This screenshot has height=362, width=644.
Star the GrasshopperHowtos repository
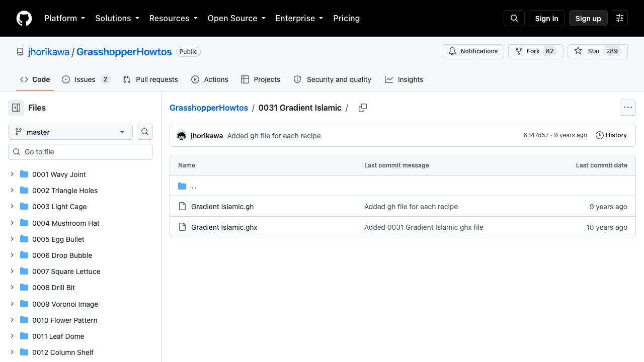pos(597,51)
